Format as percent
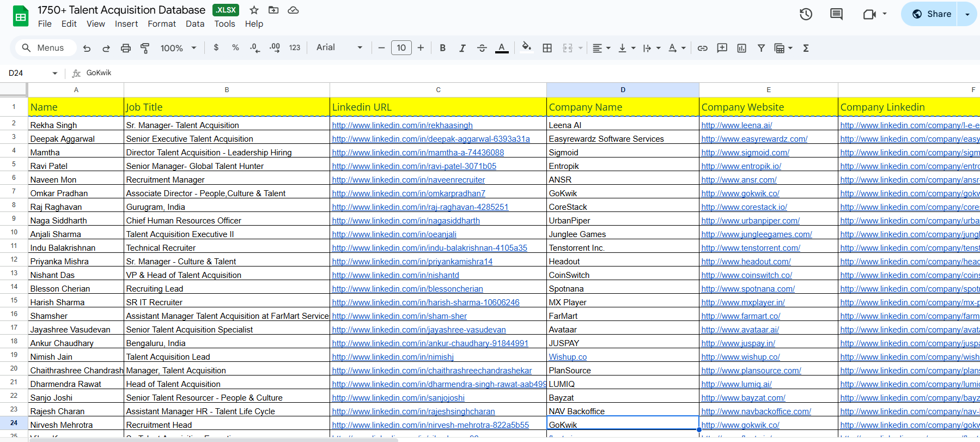 (x=235, y=47)
